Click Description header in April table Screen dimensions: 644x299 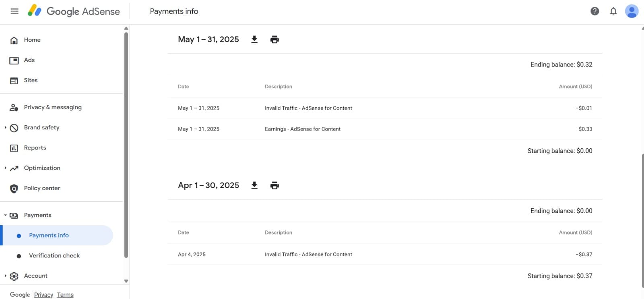(279, 233)
